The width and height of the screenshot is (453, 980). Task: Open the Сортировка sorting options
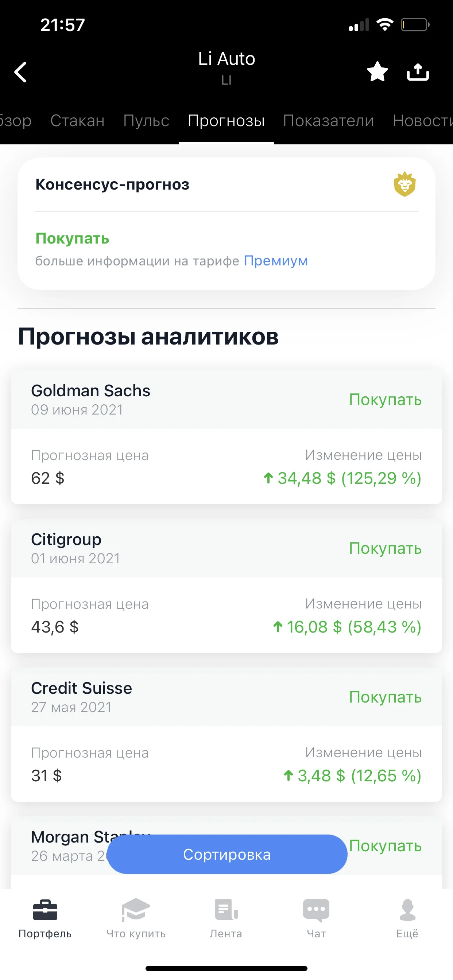tap(227, 854)
